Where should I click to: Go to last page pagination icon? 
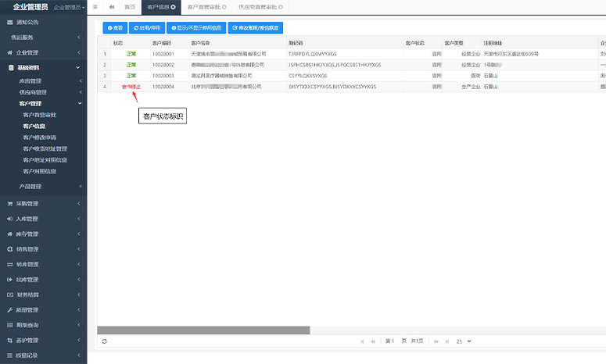coord(447,341)
